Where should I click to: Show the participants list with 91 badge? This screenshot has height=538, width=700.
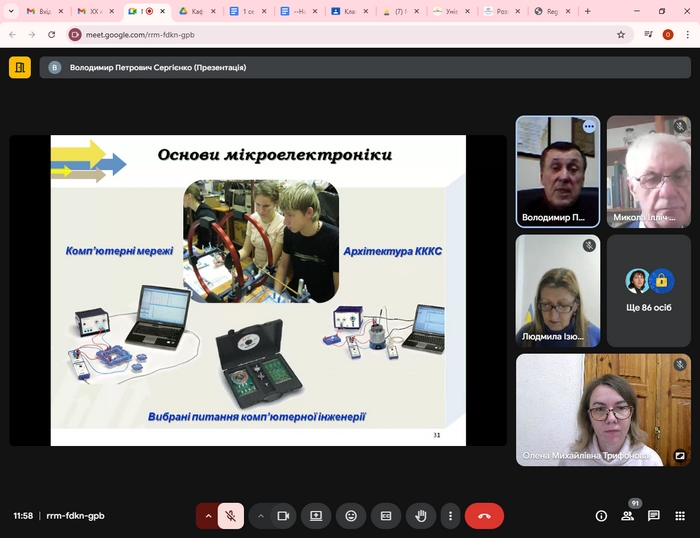628,516
